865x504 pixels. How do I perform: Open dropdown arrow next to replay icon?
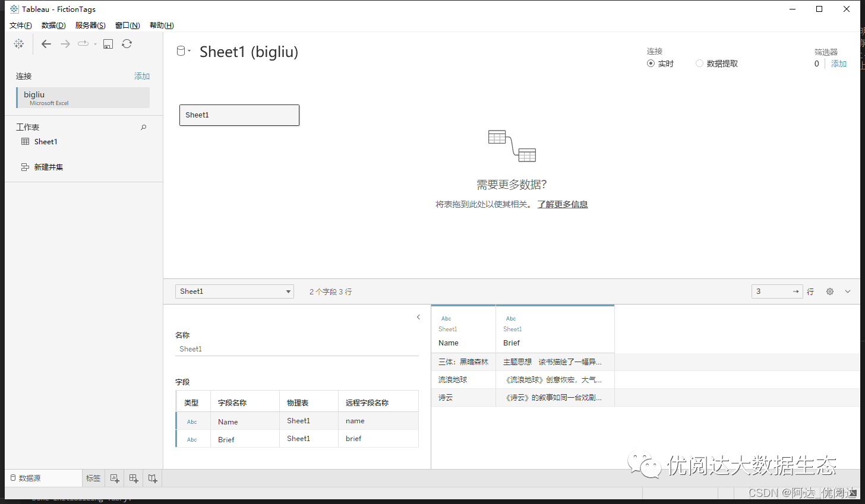pyautogui.click(x=95, y=44)
